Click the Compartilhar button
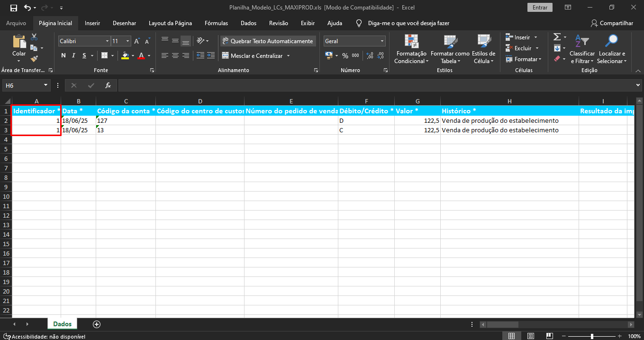Screen dimensions: 644x340 [612, 23]
